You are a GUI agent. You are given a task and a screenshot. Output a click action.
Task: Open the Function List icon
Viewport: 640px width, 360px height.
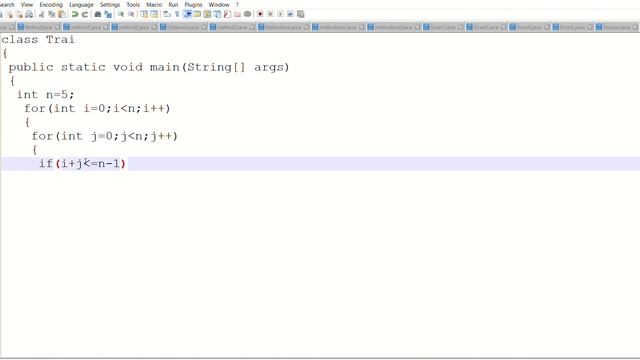[x=227, y=14]
